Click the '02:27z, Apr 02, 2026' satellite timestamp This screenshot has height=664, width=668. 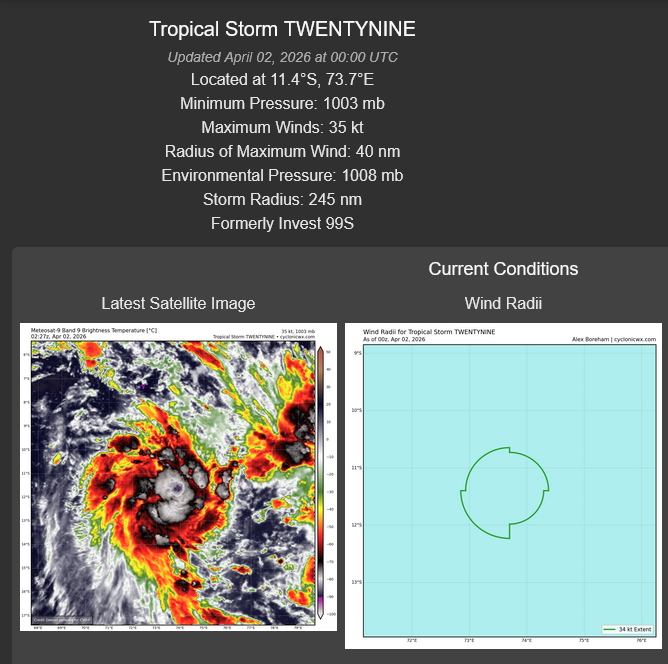(58, 336)
